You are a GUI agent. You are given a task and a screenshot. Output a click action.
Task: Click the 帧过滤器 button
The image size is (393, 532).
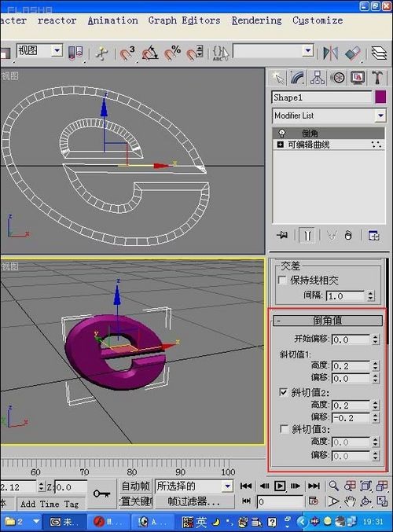194,501
